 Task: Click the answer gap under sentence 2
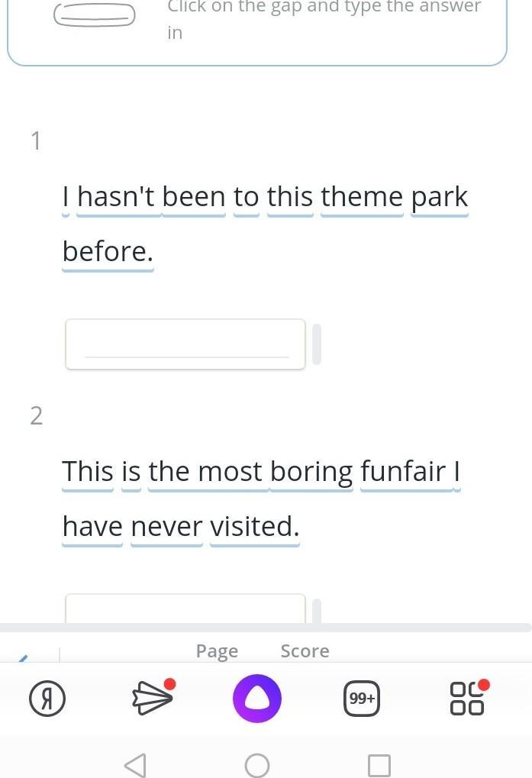[185, 609]
